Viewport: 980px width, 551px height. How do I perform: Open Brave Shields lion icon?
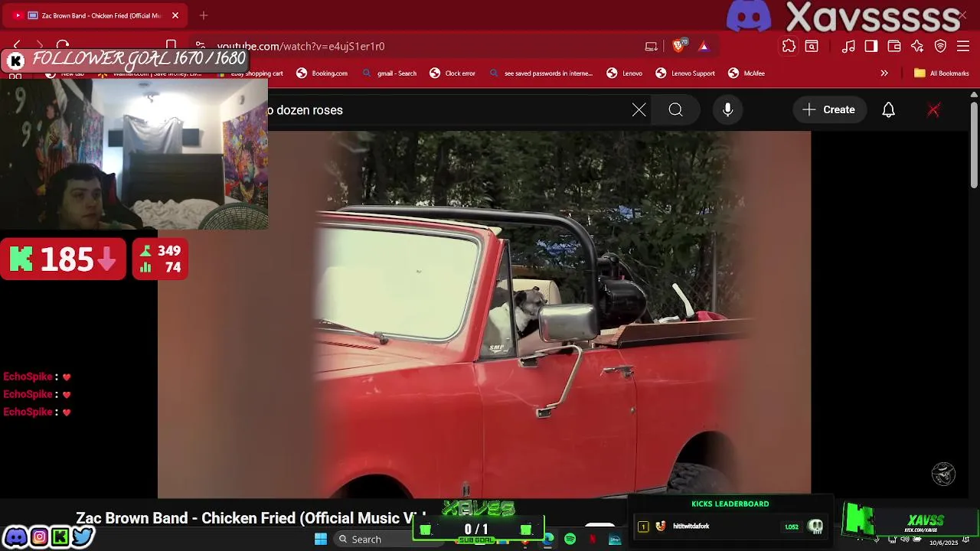pos(678,46)
